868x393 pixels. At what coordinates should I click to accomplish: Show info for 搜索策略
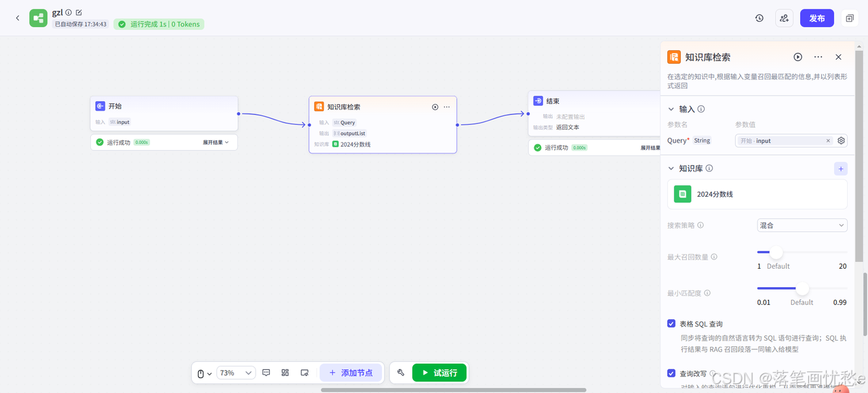[x=701, y=225]
